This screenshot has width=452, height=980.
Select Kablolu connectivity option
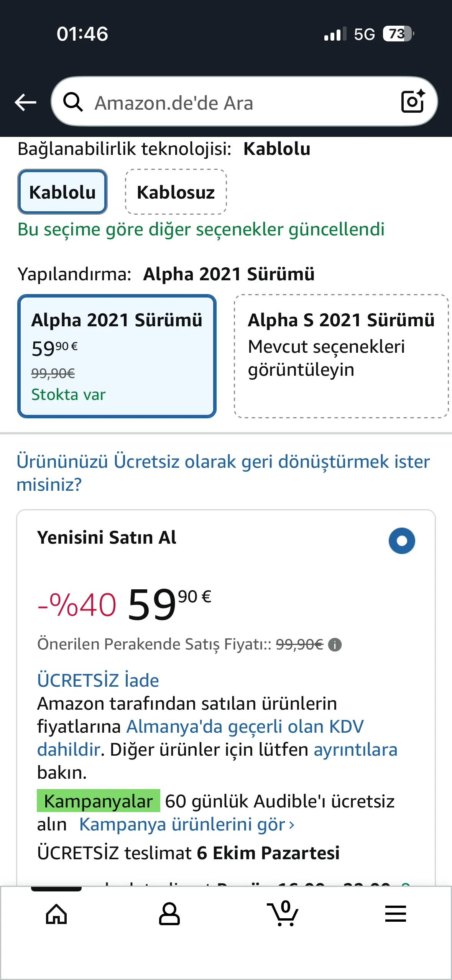click(62, 192)
